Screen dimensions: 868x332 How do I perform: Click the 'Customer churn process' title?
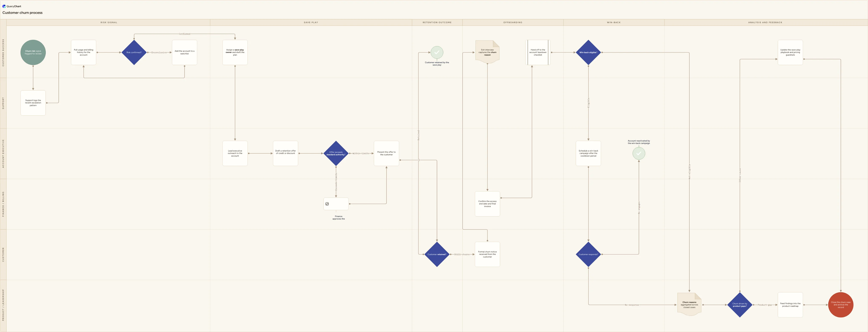click(23, 13)
